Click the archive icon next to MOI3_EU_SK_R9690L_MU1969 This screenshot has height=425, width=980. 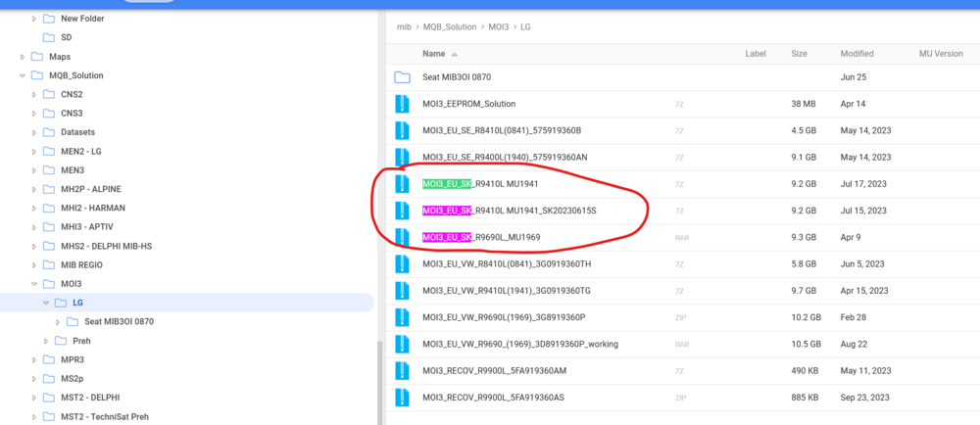coord(402,237)
